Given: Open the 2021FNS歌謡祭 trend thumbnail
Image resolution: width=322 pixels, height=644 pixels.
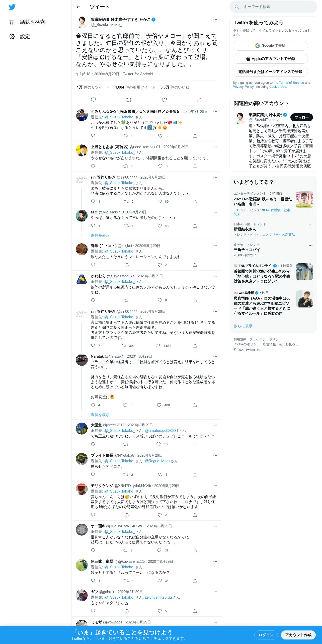Looking at the screenshot, I should coord(304,200).
